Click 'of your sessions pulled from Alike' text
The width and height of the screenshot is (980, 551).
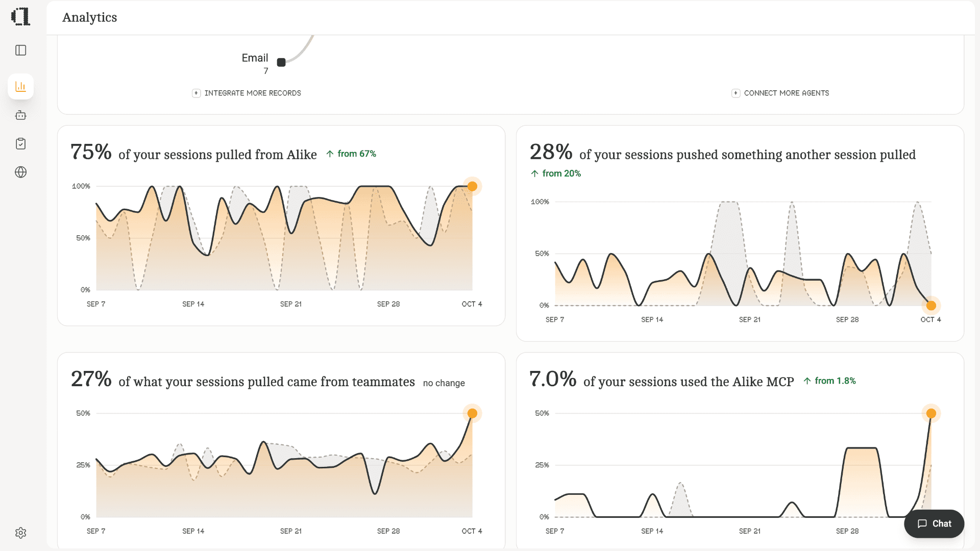point(217,155)
